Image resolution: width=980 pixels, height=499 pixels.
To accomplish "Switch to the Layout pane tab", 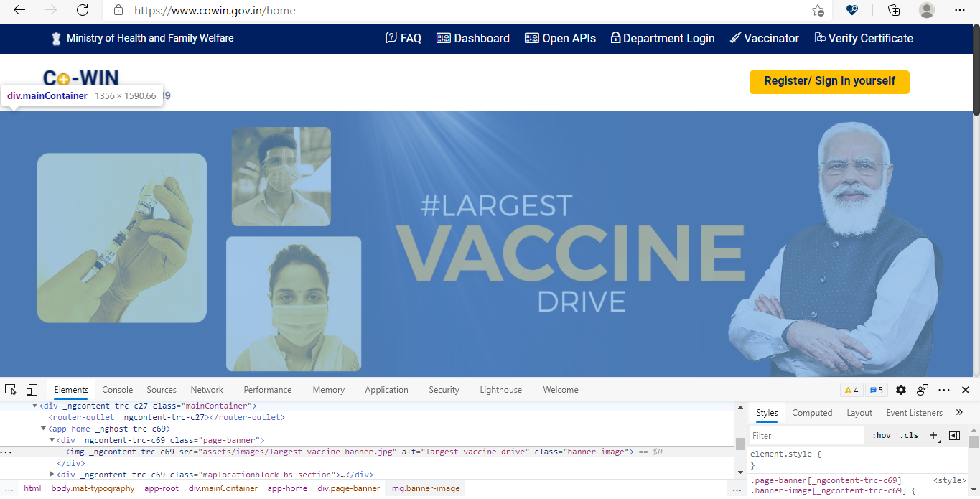I will click(x=859, y=413).
